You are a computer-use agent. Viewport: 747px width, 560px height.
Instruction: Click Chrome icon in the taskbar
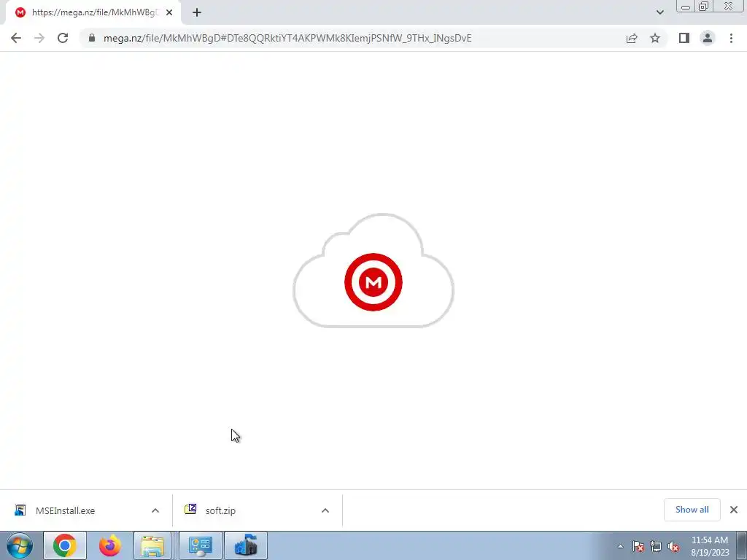(x=65, y=545)
